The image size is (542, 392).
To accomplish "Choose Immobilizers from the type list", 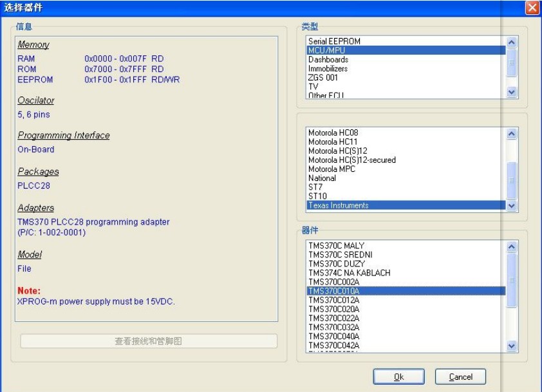I will [406, 68].
